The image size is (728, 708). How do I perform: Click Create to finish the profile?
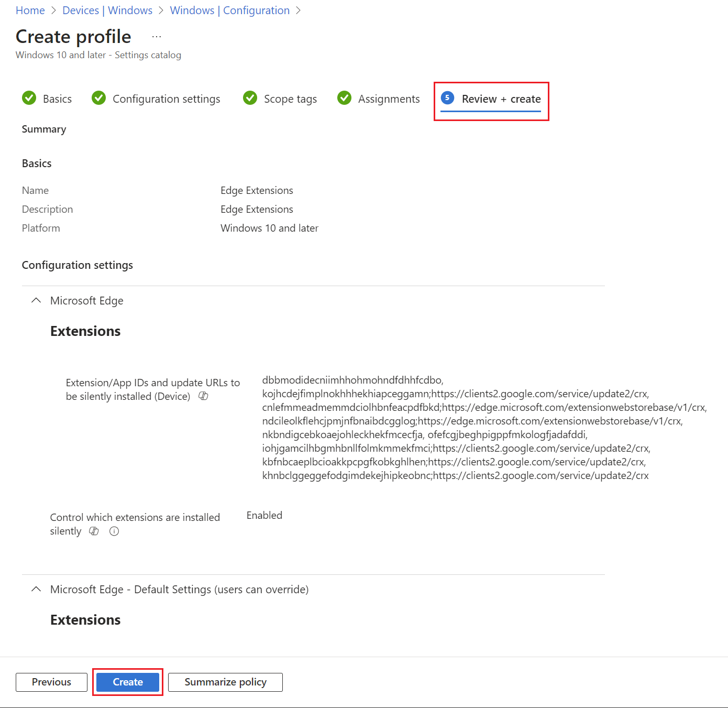pos(127,682)
